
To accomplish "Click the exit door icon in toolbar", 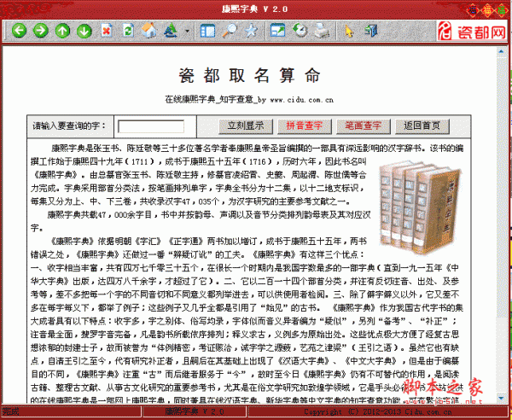I will 371,31.
